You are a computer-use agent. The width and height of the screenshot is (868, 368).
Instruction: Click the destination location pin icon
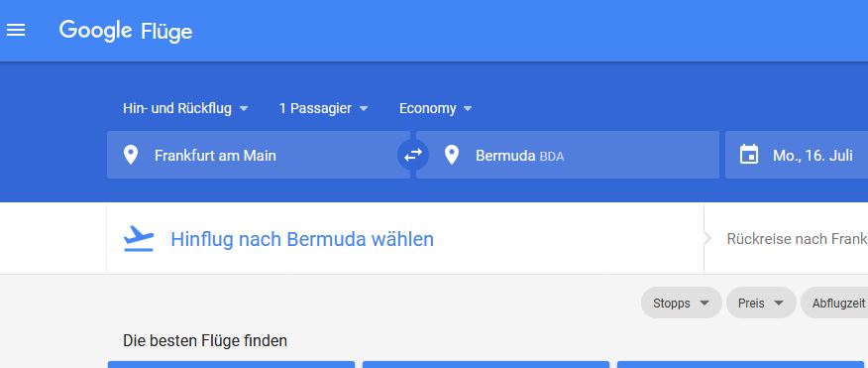(452, 155)
